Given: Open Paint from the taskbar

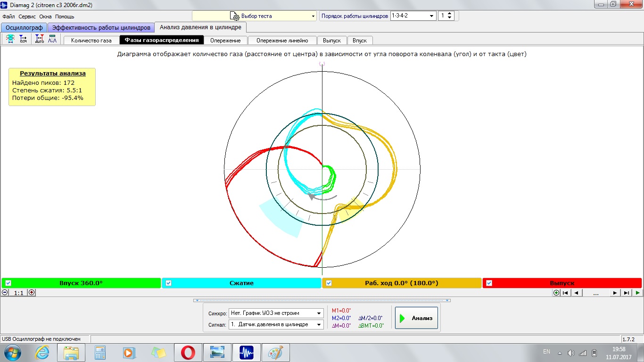Looking at the screenshot, I should click(x=276, y=353).
